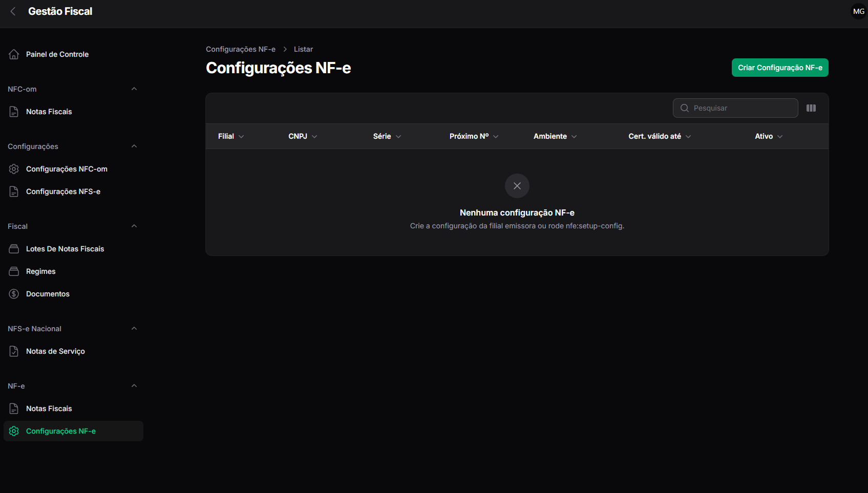
Task: Click the Pesquisar search field
Action: coord(735,108)
